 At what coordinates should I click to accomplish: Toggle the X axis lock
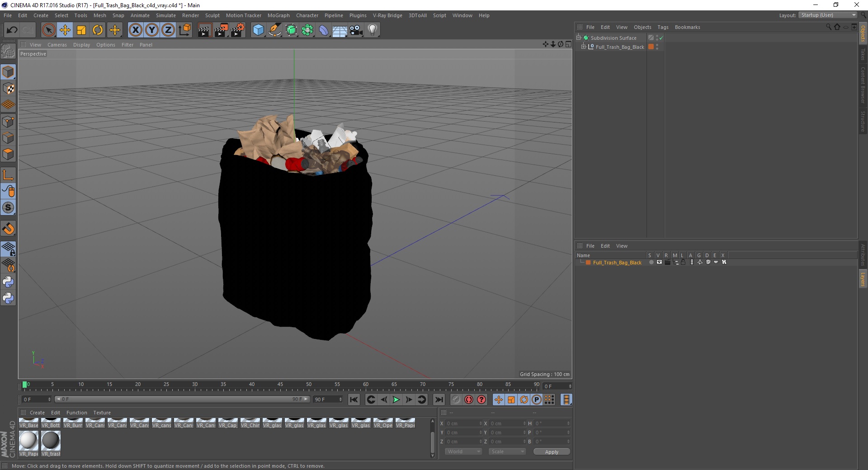(135, 30)
